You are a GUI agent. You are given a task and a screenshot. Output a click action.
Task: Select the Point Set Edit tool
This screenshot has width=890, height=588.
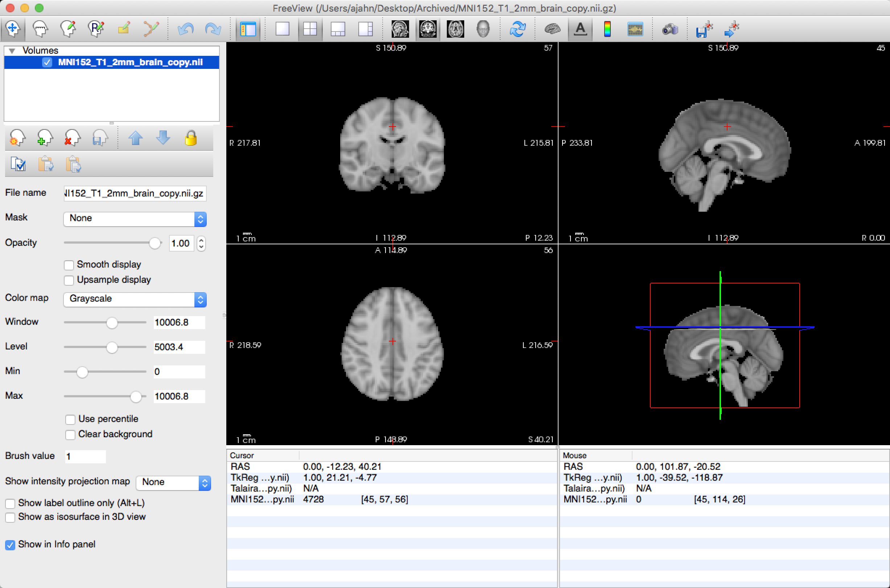pos(151,29)
